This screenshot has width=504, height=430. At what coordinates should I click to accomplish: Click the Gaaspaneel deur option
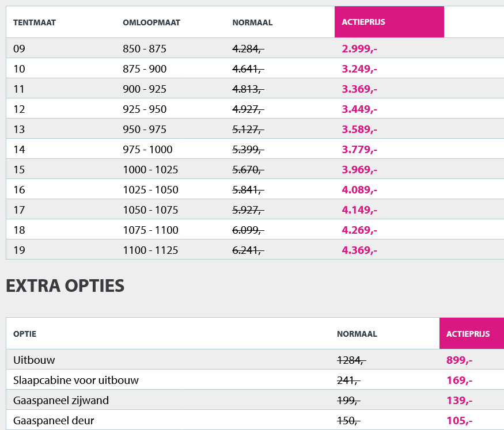pos(54,421)
